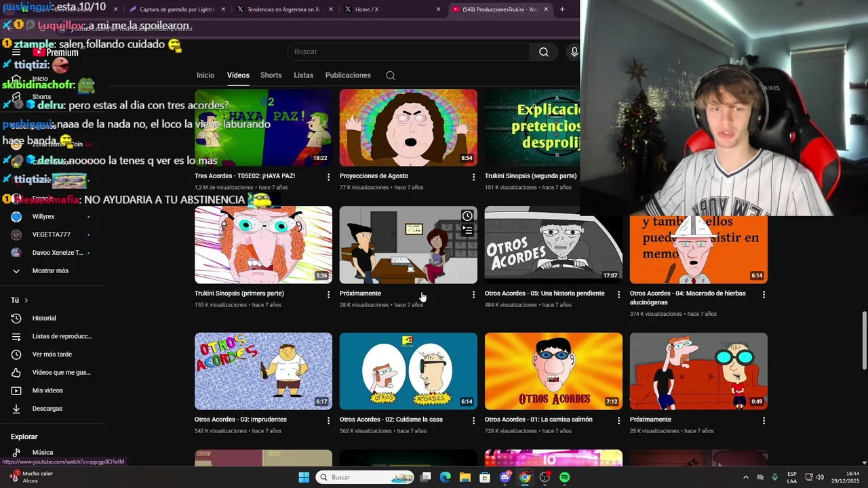Open Task View on the taskbar

426,477
